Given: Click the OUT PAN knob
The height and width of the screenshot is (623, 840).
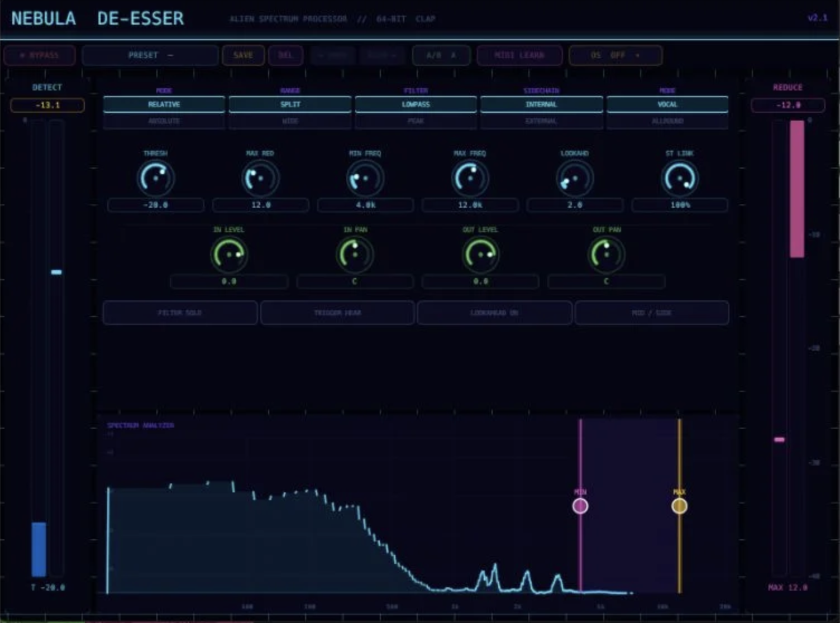Looking at the screenshot, I should 607,255.
